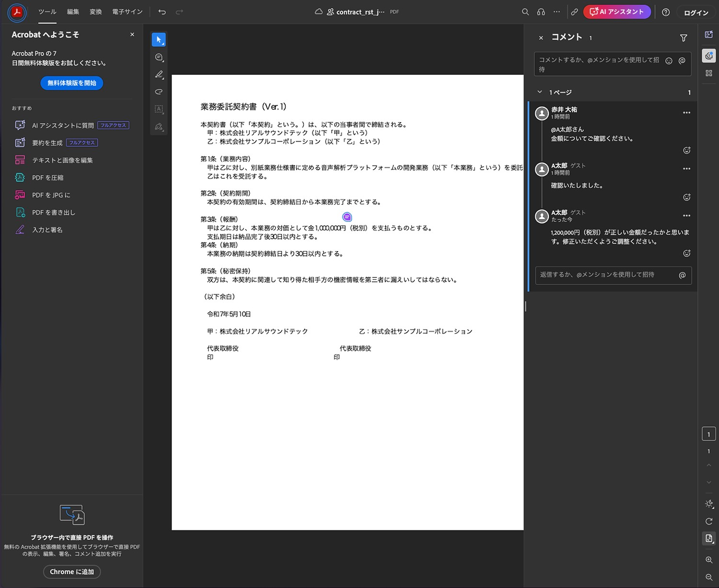Toggle the comments panel in right rail

click(709, 56)
